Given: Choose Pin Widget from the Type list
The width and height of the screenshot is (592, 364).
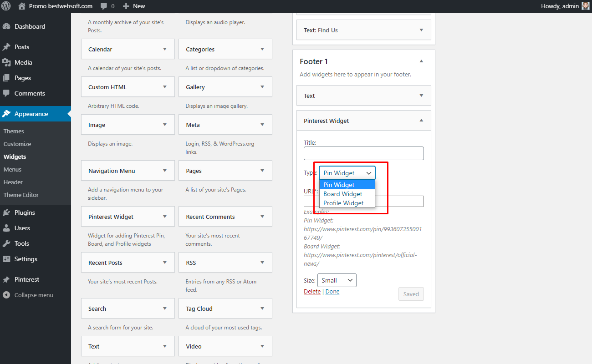Looking at the screenshot, I should coord(347,185).
